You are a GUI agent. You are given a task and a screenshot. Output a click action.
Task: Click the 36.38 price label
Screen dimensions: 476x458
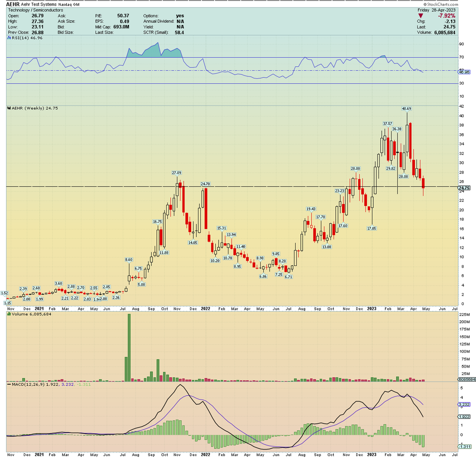(397, 129)
